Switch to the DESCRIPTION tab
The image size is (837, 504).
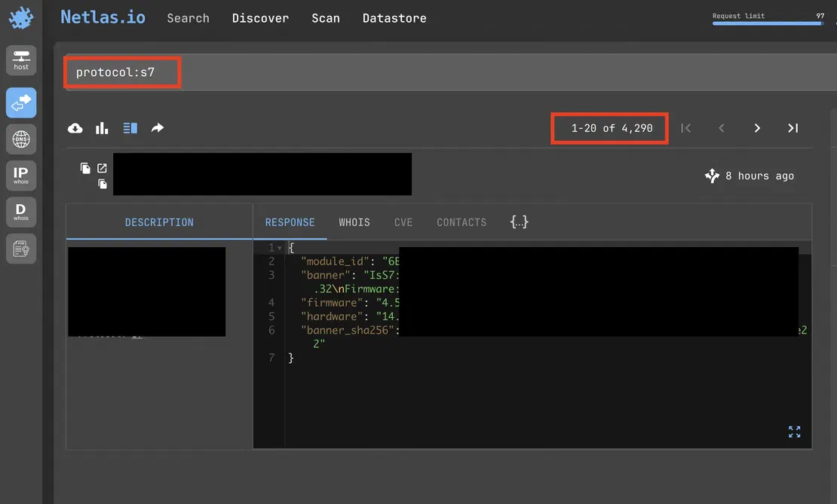coord(159,222)
